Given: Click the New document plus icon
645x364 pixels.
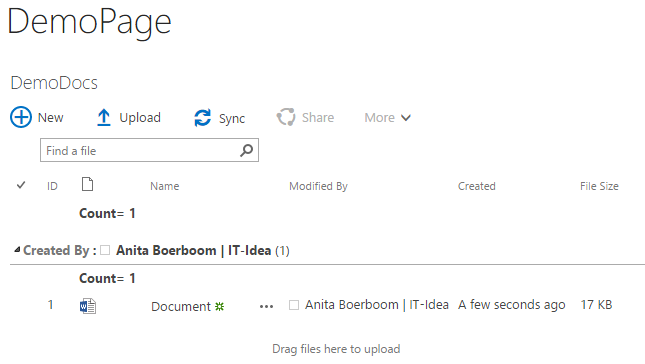Looking at the screenshot, I should click(x=21, y=117).
